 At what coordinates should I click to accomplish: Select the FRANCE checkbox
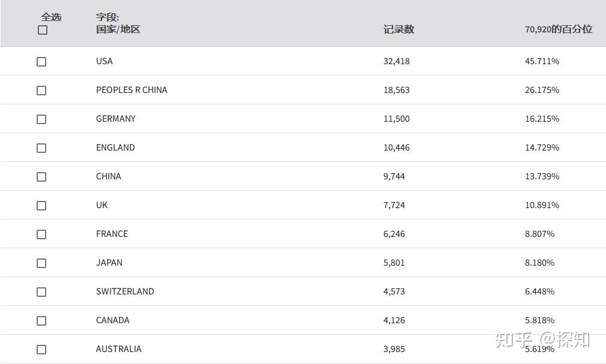tap(41, 234)
